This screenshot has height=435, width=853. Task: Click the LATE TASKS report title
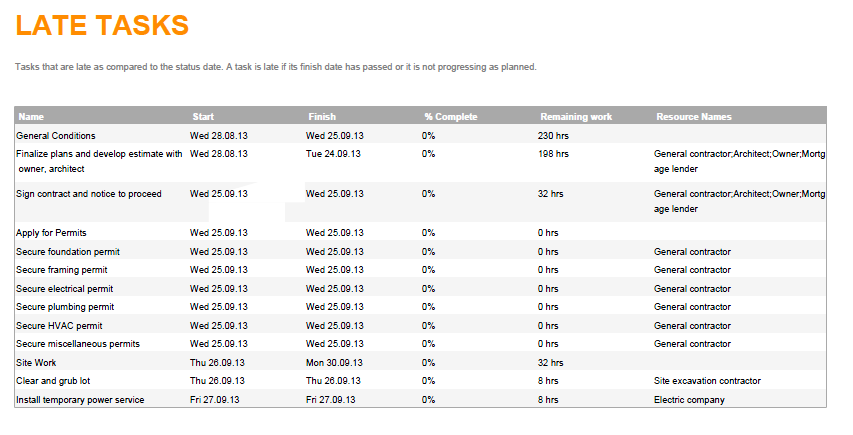(x=102, y=27)
